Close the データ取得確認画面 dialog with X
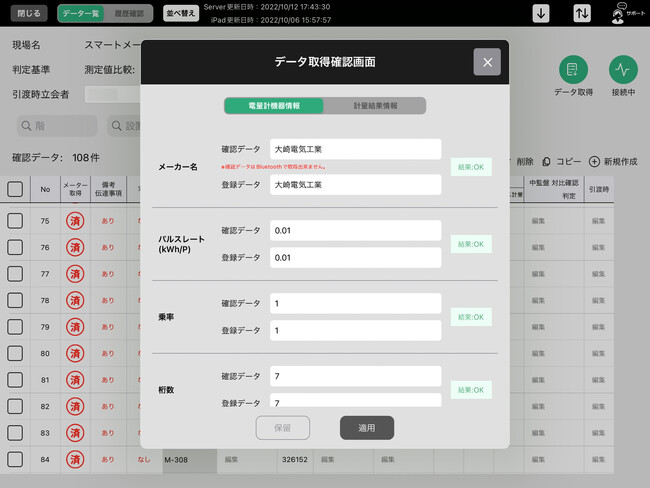This screenshot has width=650, height=488. pyautogui.click(x=487, y=62)
